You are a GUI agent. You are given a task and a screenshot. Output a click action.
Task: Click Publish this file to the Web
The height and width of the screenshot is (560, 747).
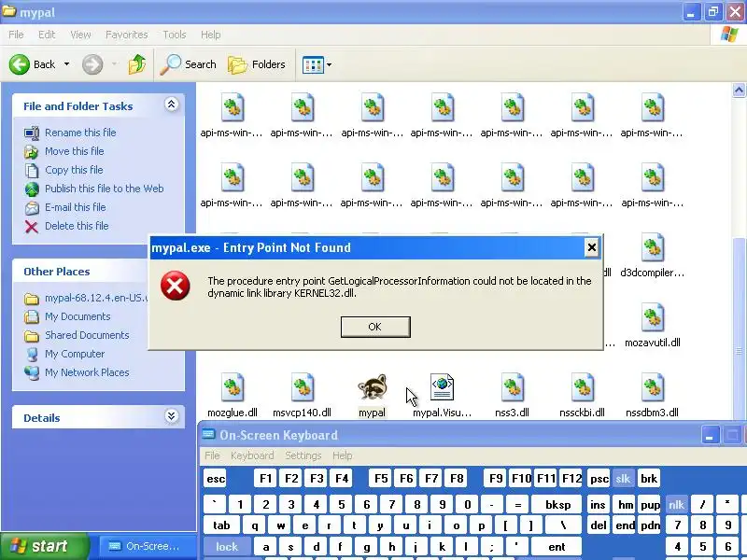coord(105,189)
